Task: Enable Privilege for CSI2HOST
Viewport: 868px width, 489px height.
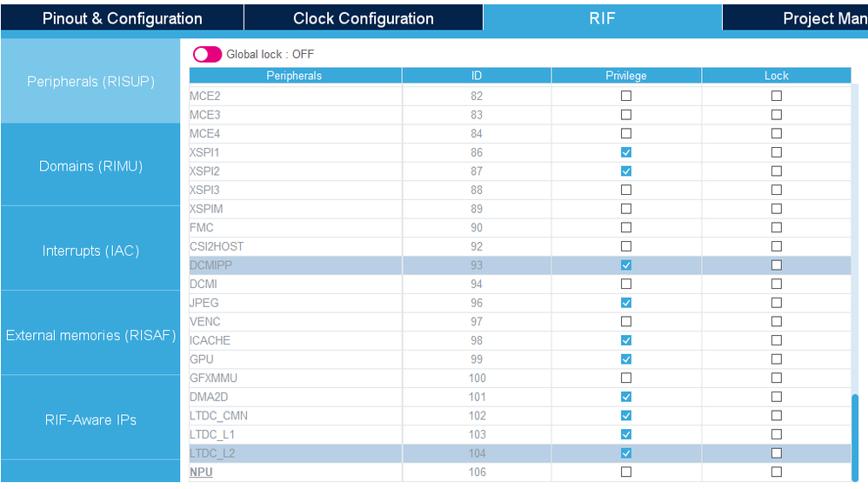Action: click(x=626, y=246)
